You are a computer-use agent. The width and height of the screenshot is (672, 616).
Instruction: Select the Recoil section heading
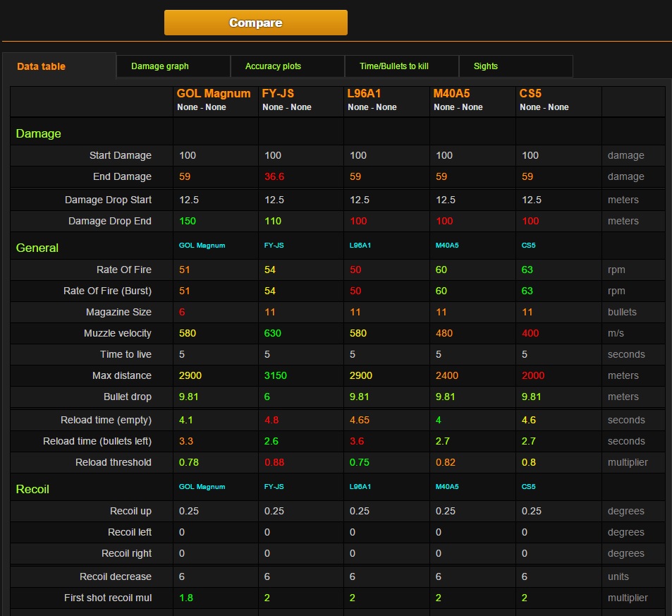(32, 489)
